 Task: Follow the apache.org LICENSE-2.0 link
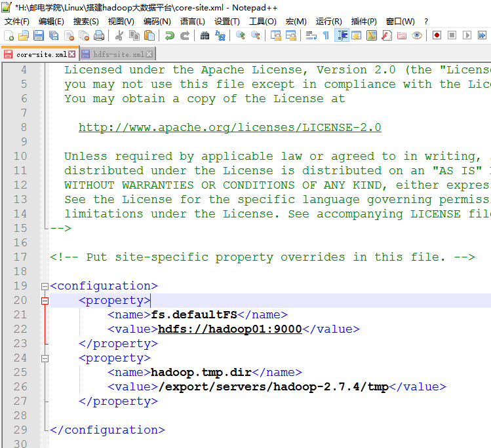coord(230,128)
